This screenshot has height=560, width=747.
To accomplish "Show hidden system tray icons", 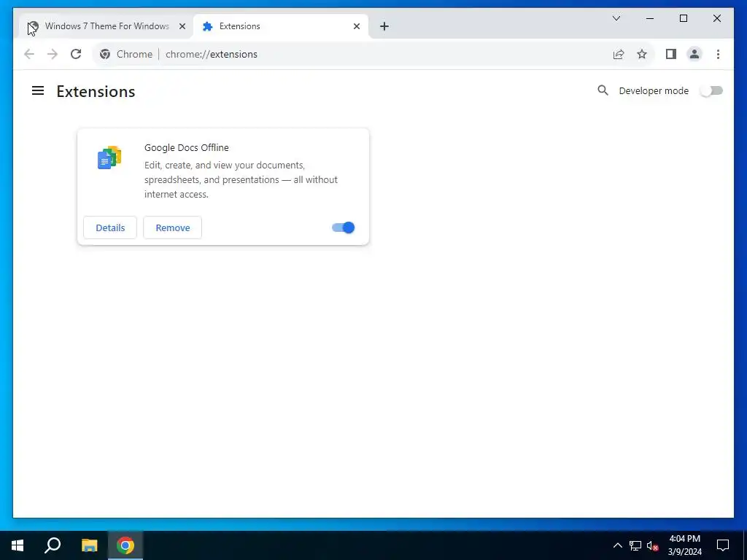I will click(617, 545).
